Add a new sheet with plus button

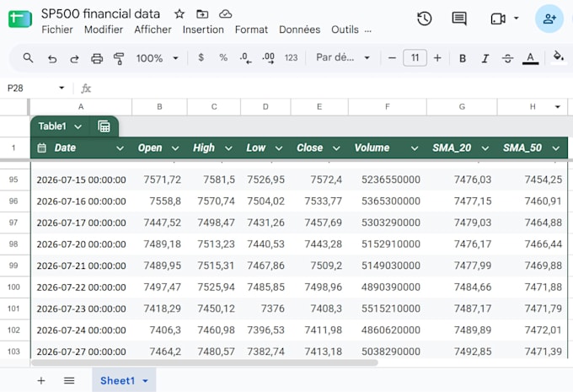tap(41, 381)
